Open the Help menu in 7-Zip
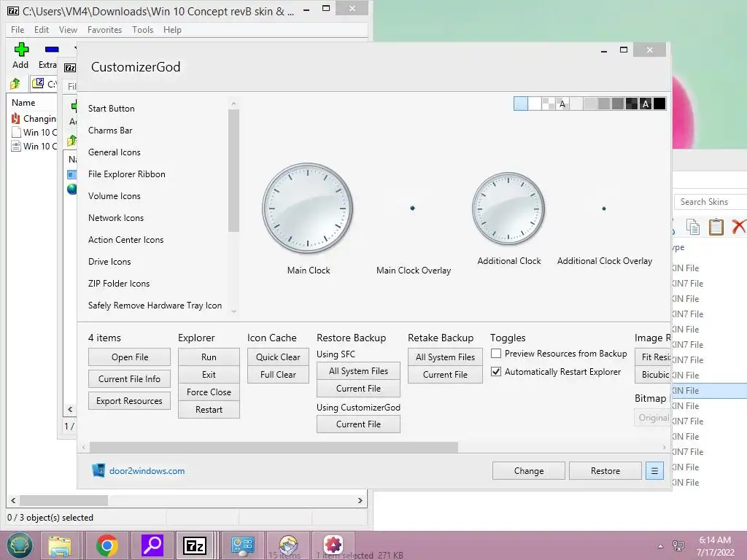Screen dimensions: 747x560 [172, 29]
